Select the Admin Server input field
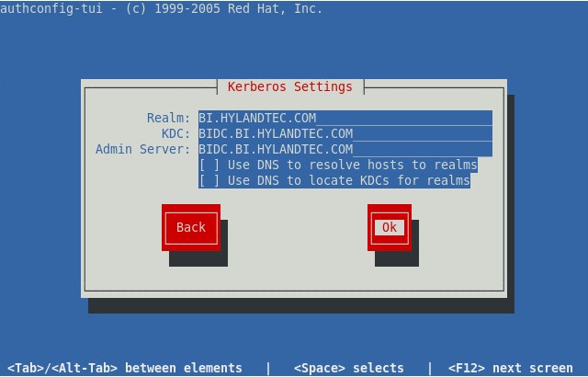The image size is (588, 377). pyautogui.click(x=345, y=149)
